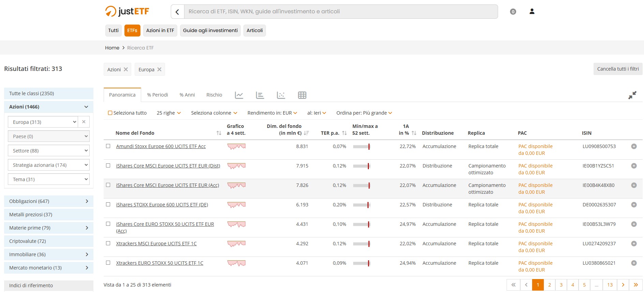Select the Panoramica tab
This screenshot has height=292, width=644.
(x=122, y=95)
